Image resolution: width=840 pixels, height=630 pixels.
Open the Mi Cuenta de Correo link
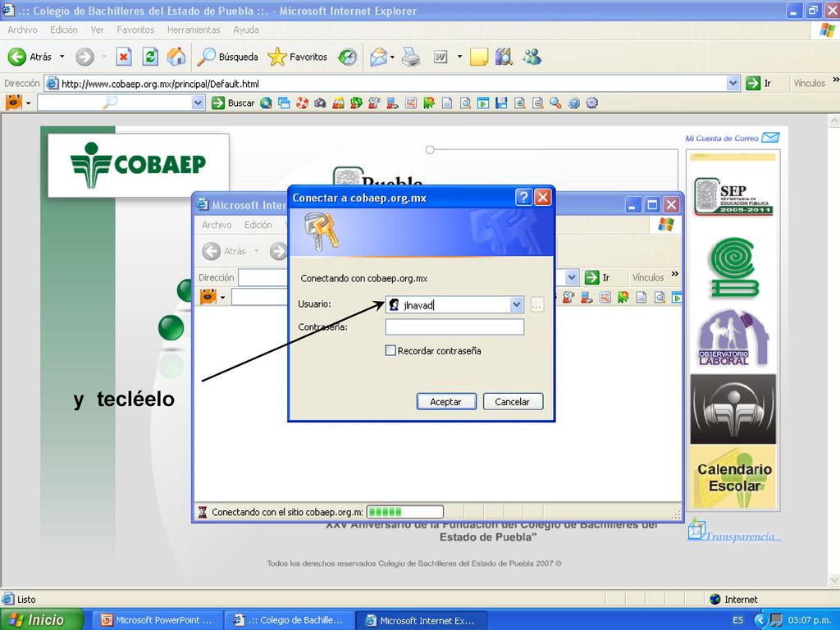point(732,138)
